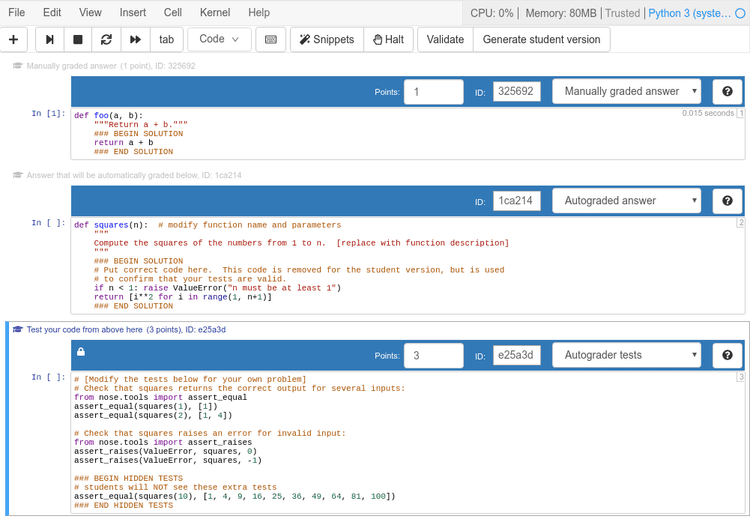The image size is (750, 527).
Task: Click the help question mark for the Manually graded answer cell
Action: (726, 92)
